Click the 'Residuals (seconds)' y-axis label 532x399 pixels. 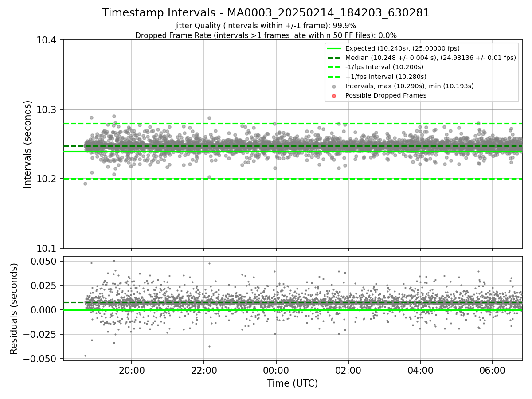click(x=14, y=309)
